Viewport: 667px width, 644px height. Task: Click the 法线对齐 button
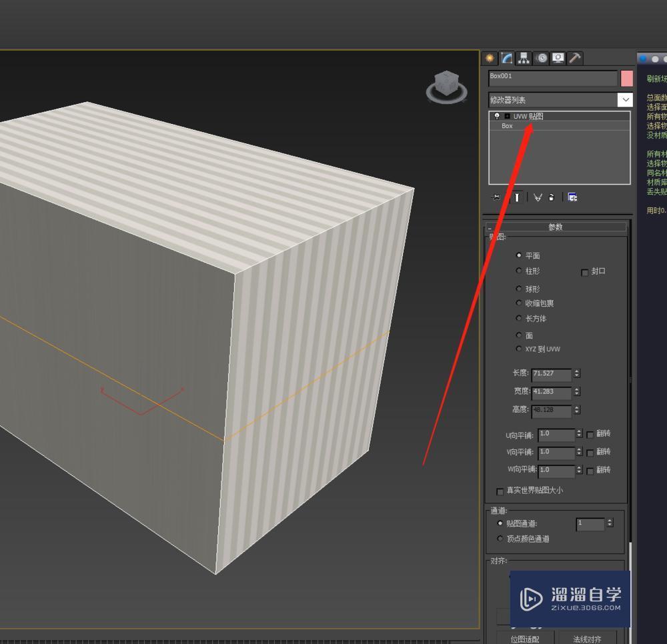coord(586,639)
